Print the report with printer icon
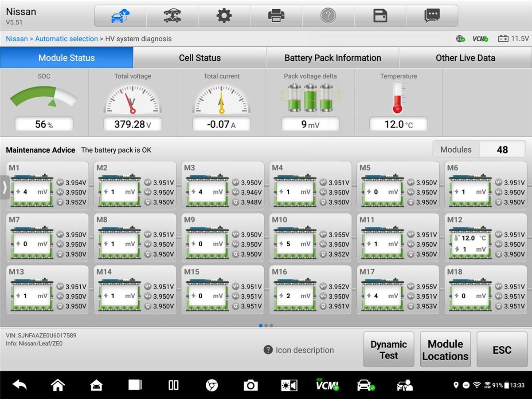 pyautogui.click(x=276, y=16)
